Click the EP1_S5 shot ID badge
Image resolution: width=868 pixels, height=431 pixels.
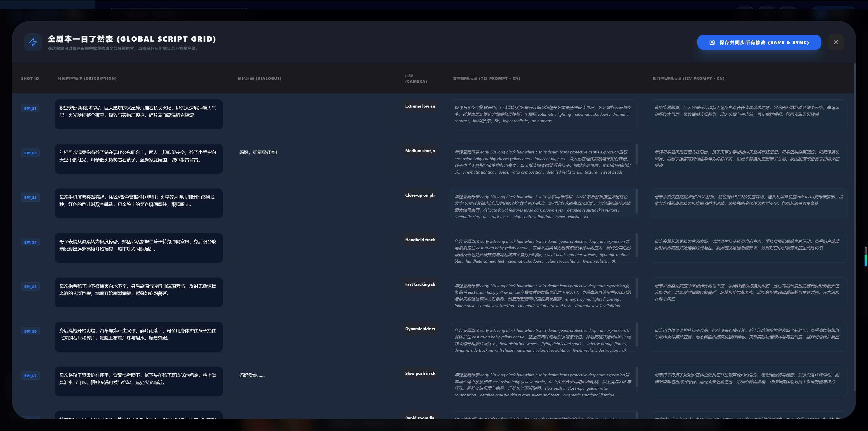(30, 287)
